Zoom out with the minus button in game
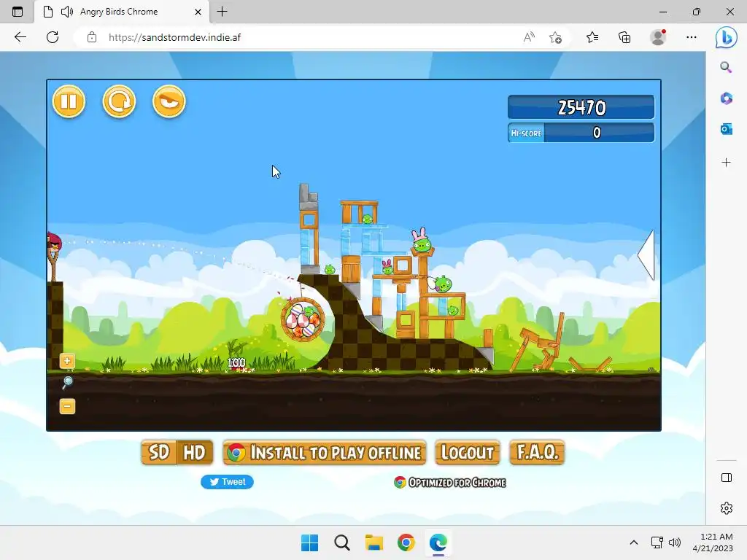Screen dimensions: 747x560 click(x=67, y=406)
